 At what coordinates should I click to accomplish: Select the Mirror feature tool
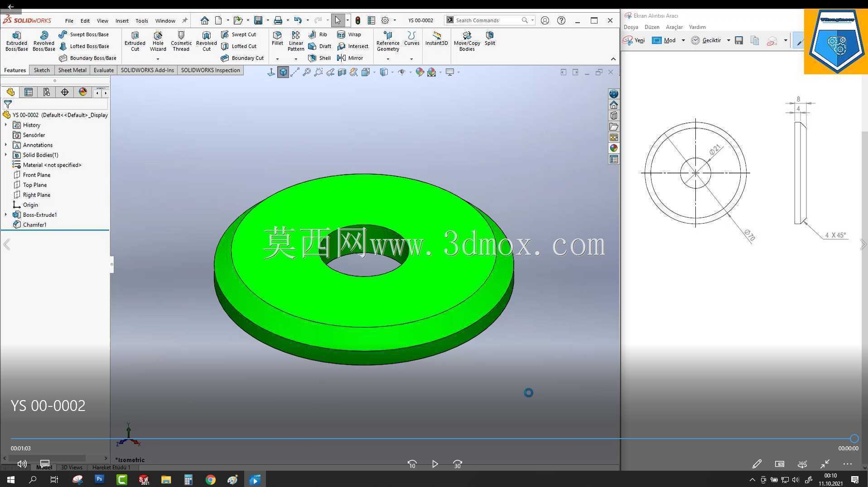[x=350, y=58]
